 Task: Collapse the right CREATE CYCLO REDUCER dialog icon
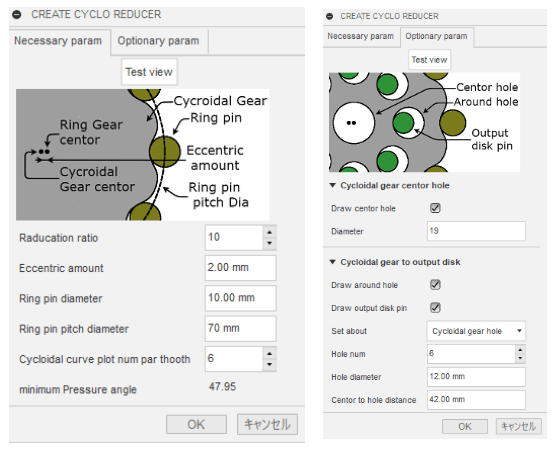(329, 16)
